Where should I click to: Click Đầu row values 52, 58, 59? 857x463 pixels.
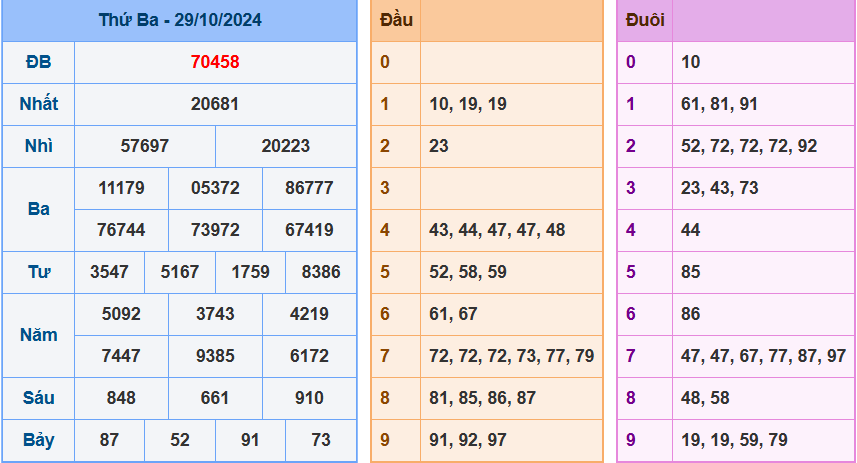pos(468,272)
